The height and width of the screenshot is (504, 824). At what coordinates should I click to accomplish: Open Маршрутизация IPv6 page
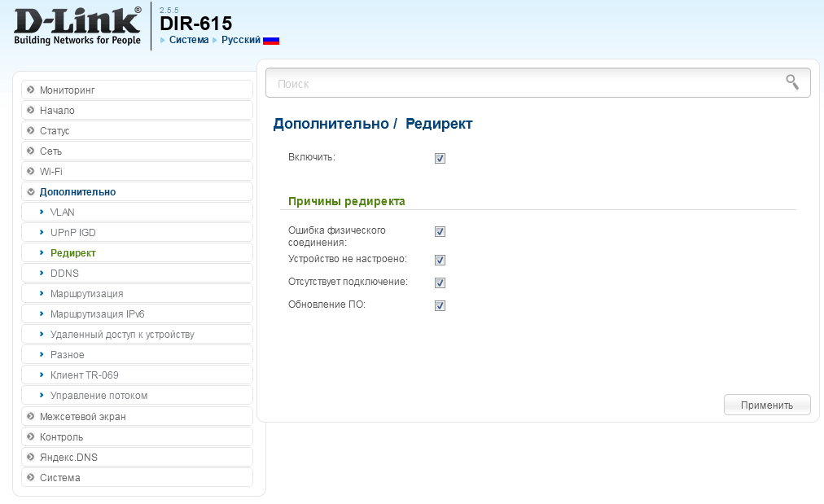tap(137, 314)
